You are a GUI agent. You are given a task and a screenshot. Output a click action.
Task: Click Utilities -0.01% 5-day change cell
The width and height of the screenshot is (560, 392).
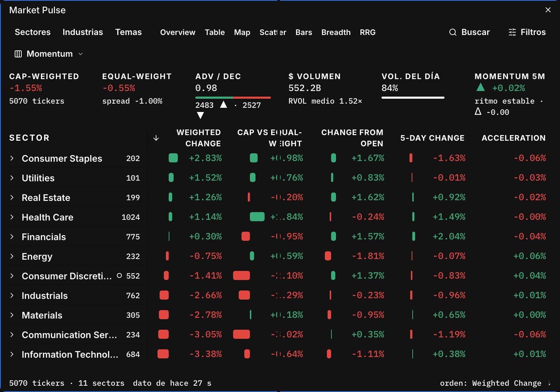tap(449, 178)
